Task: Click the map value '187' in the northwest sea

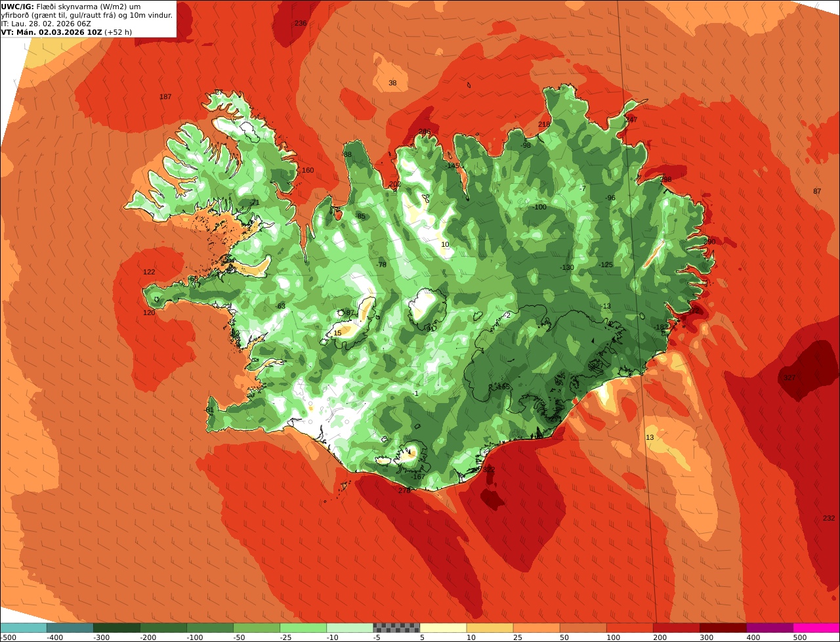Action: 165,96
